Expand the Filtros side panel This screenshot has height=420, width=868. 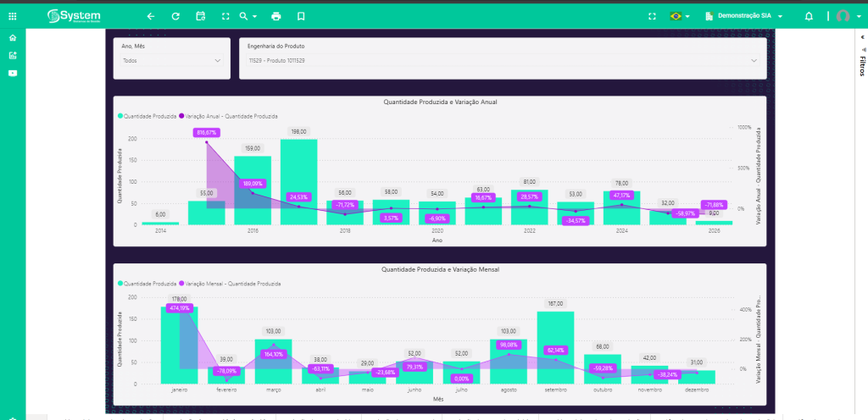(861, 65)
